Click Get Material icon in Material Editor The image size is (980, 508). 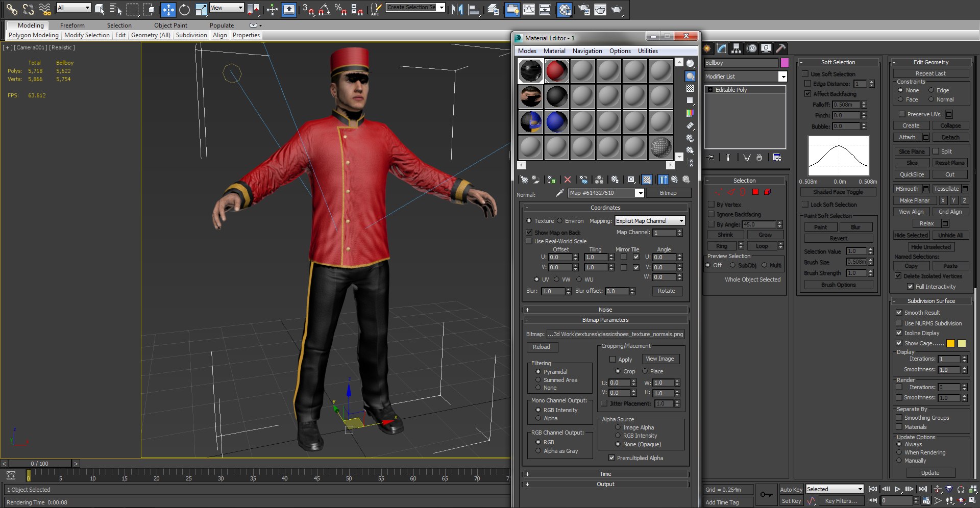524,180
